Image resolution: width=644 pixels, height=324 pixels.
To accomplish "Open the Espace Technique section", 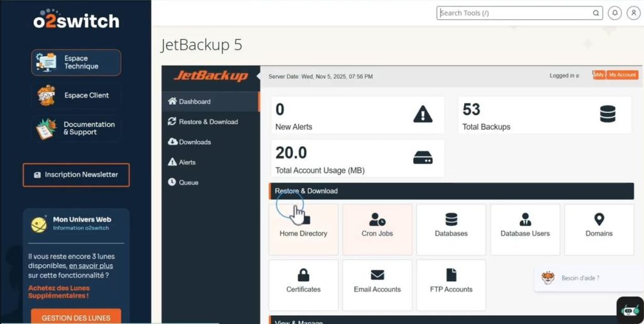I will tap(76, 62).
